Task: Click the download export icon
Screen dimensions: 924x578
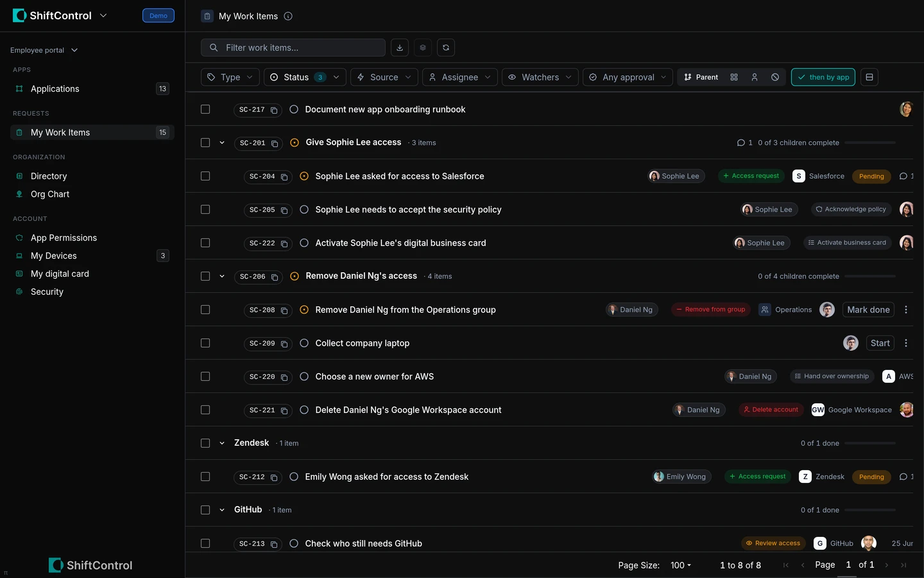Action: point(400,48)
